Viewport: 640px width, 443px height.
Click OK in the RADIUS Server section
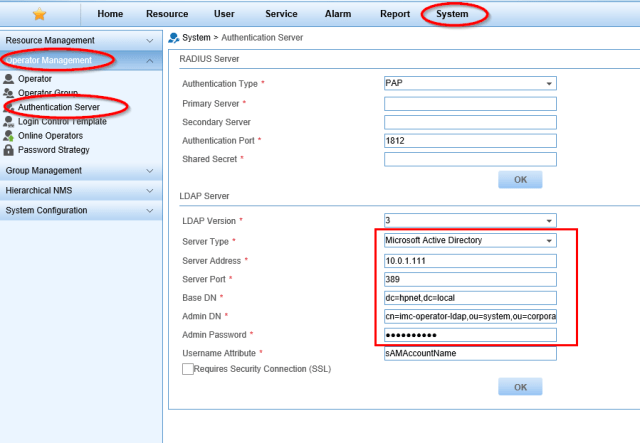(520, 180)
